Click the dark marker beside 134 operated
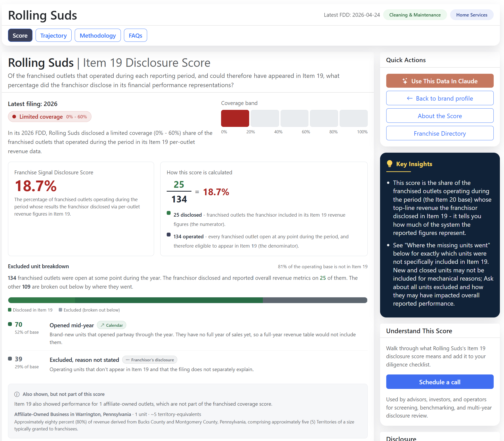Screen dimensions: 504x441 [169, 235]
